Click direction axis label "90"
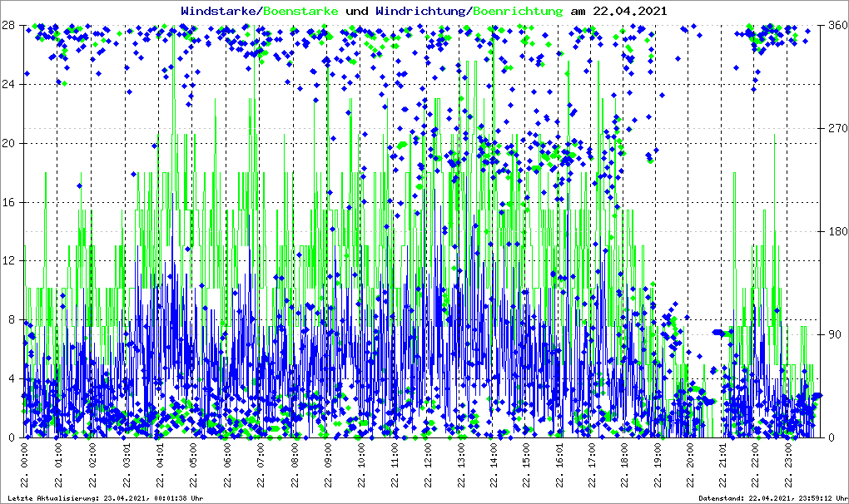Viewport: 849px width, 504px height. click(834, 334)
